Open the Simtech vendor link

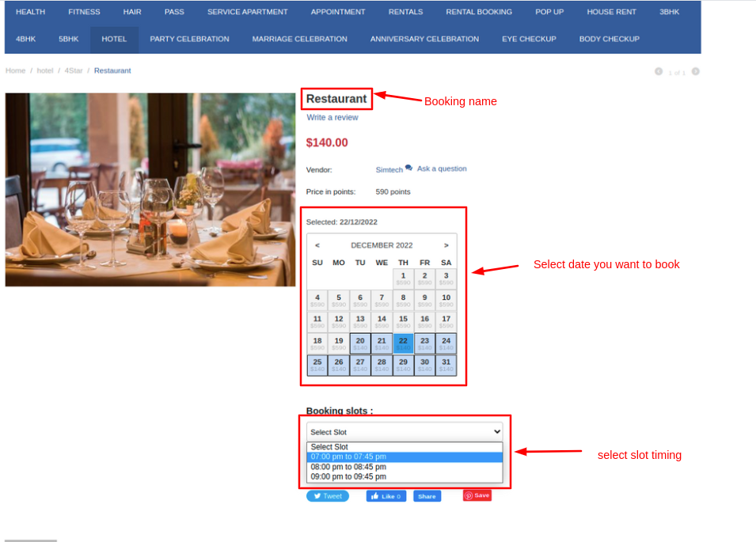389,169
